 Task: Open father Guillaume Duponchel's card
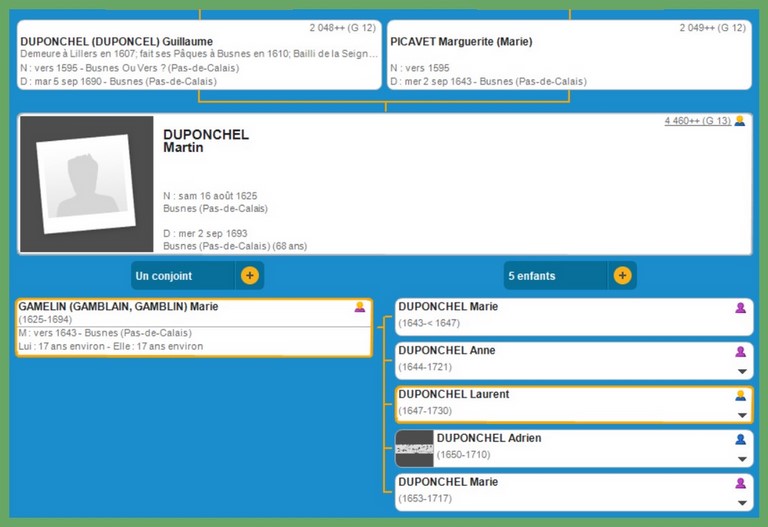pos(199,55)
